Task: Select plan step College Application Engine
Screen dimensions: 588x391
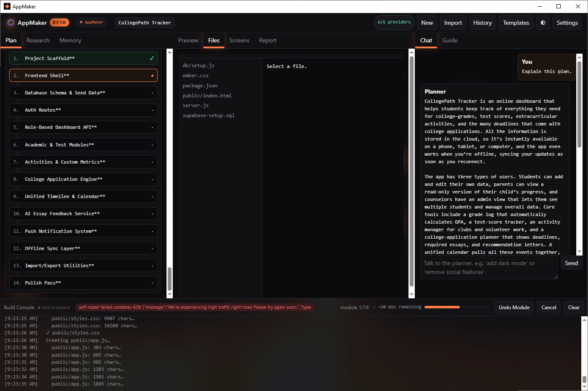Action: 83,179
